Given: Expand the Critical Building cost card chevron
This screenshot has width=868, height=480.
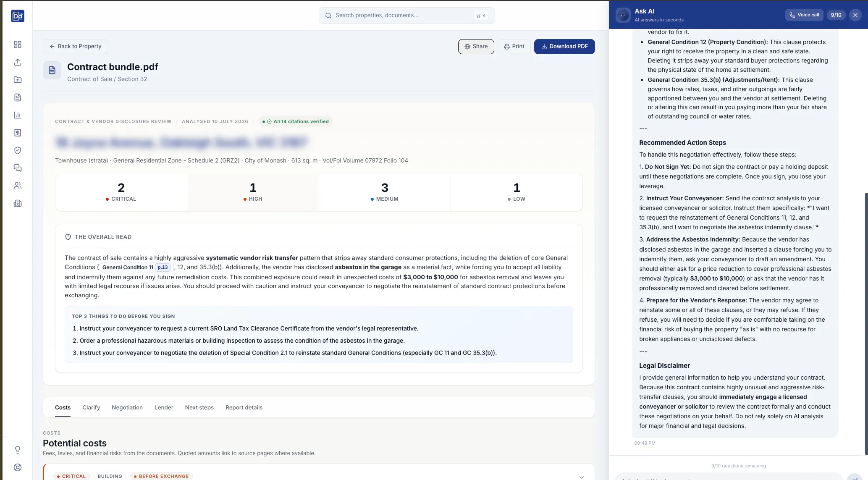Looking at the screenshot, I should pyautogui.click(x=581, y=477).
